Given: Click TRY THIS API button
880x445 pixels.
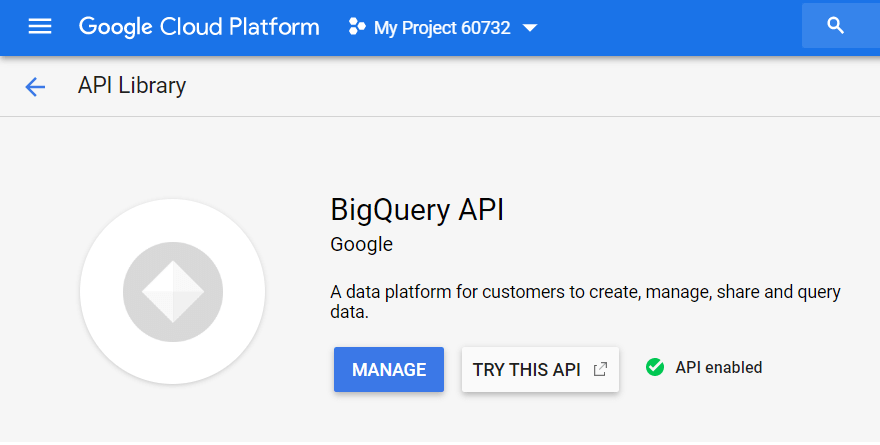Looking at the screenshot, I should (x=540, y=369).
